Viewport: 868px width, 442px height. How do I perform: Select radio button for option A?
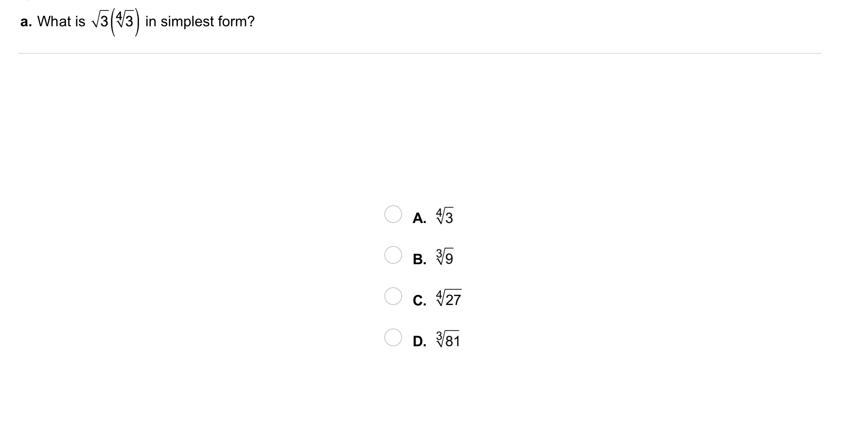coord(393,214)
